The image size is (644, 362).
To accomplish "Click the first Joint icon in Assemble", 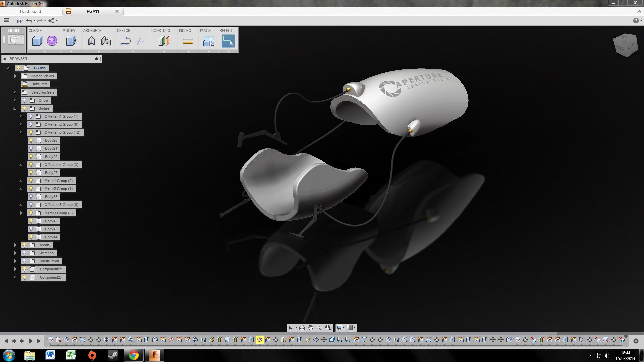I will 91,41.
